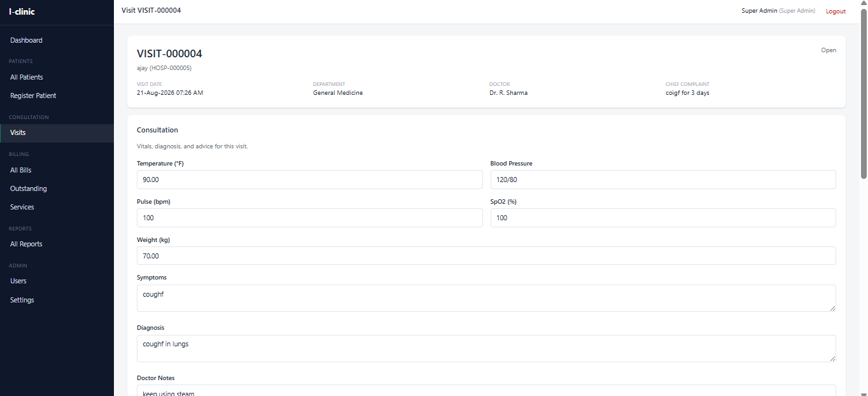Focus the Blood Pressure input
The height and width of the screenshot is (396, 868).
[x=663, y=180]
